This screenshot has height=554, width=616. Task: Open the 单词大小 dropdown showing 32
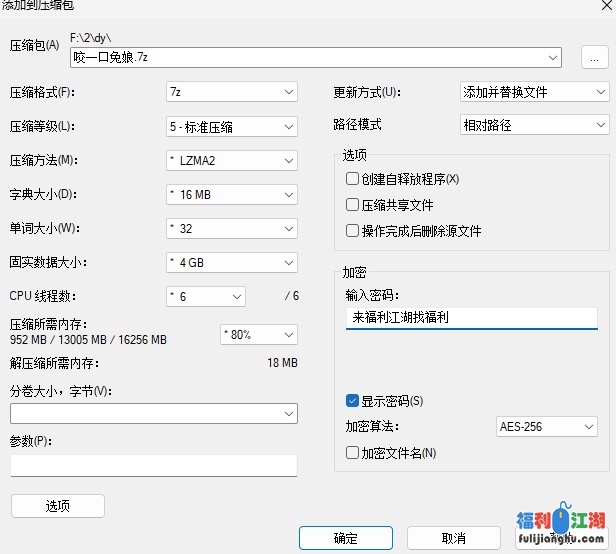pyautogui.click(x=231, y=229)
